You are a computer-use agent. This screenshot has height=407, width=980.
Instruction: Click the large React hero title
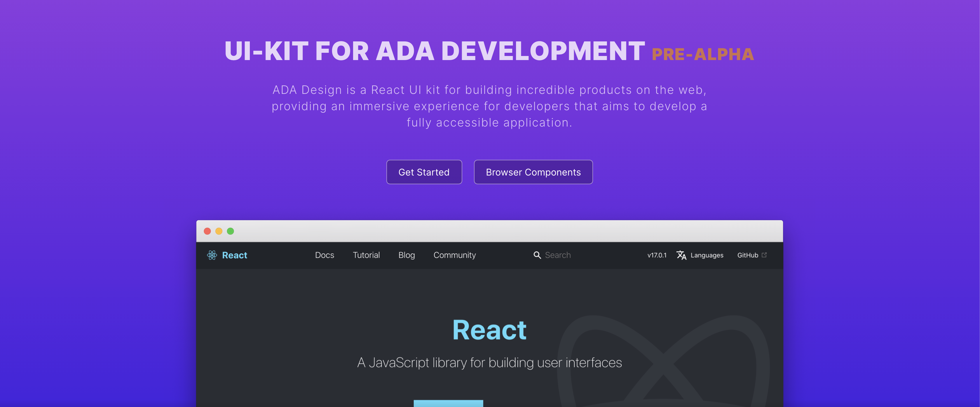point(490,330)
